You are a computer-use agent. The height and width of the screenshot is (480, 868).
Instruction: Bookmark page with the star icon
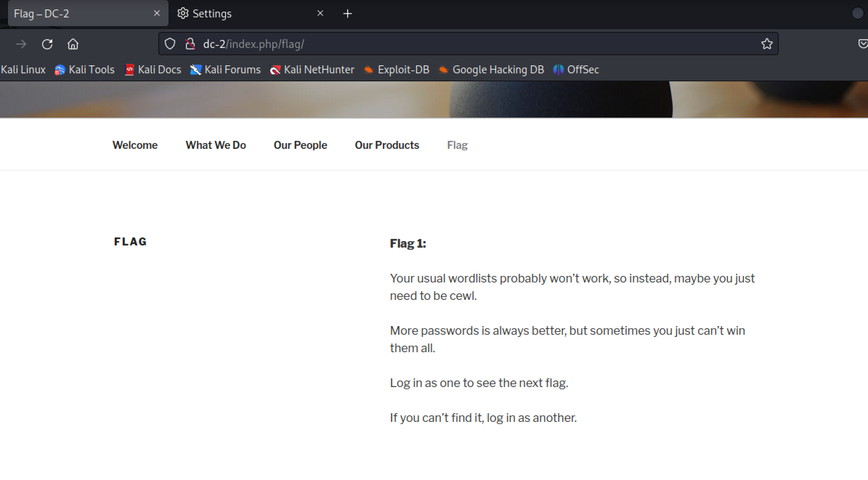coord(767,44)
